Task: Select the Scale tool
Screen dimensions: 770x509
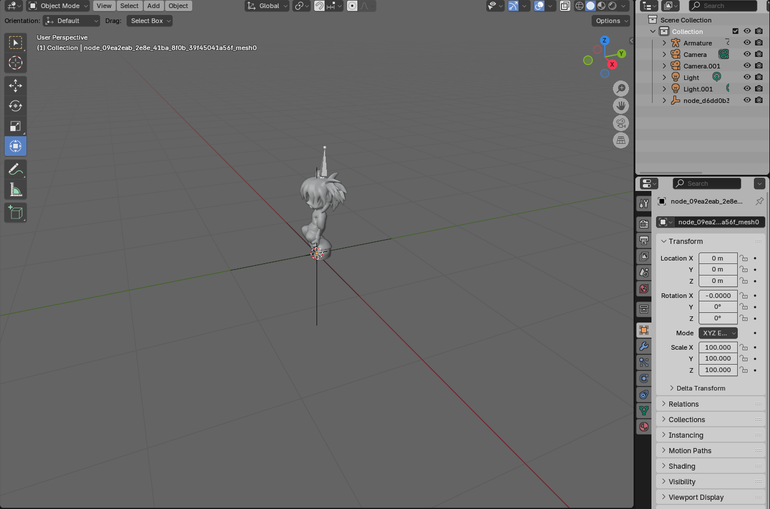Action: (15, 126)
